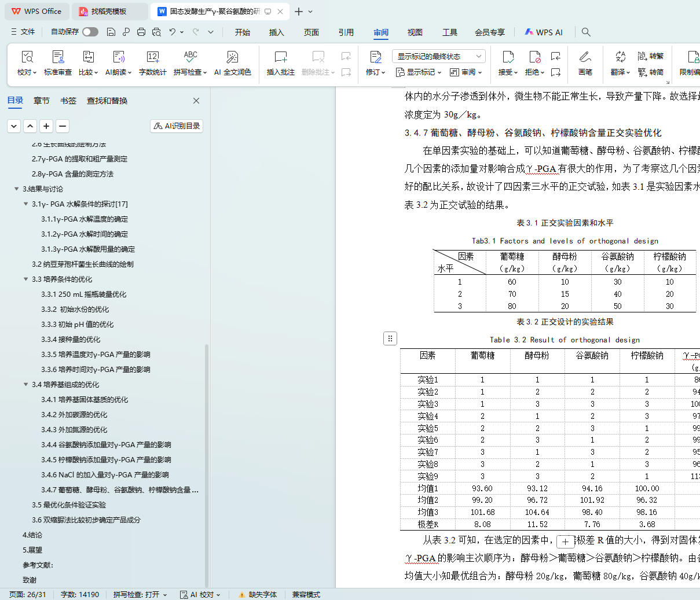
Task: Jump to 3.4.6 NaCl 的加入量 heading
Action: tap(105, 474)
